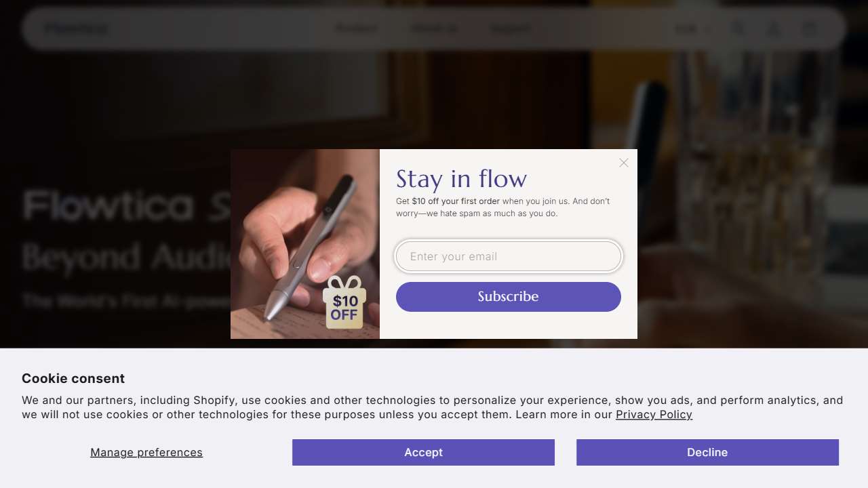Close the Stay in flow popup

point(624,163)
